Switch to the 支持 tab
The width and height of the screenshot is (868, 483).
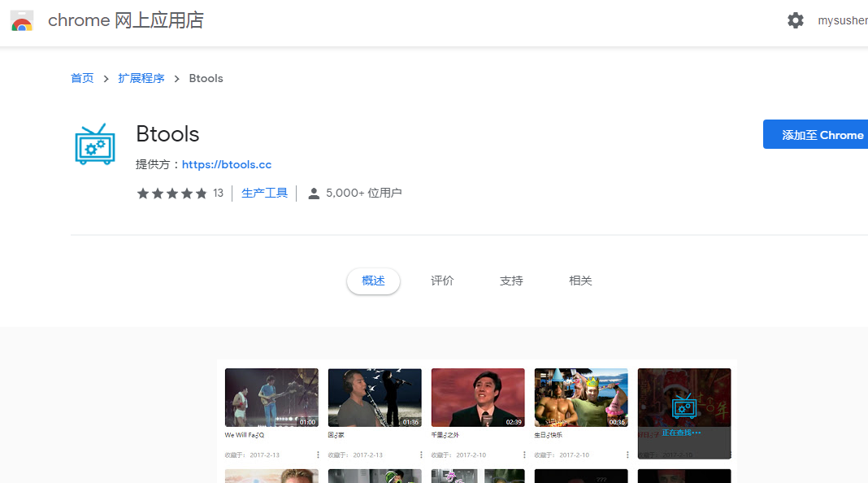[x=511, y=281]
